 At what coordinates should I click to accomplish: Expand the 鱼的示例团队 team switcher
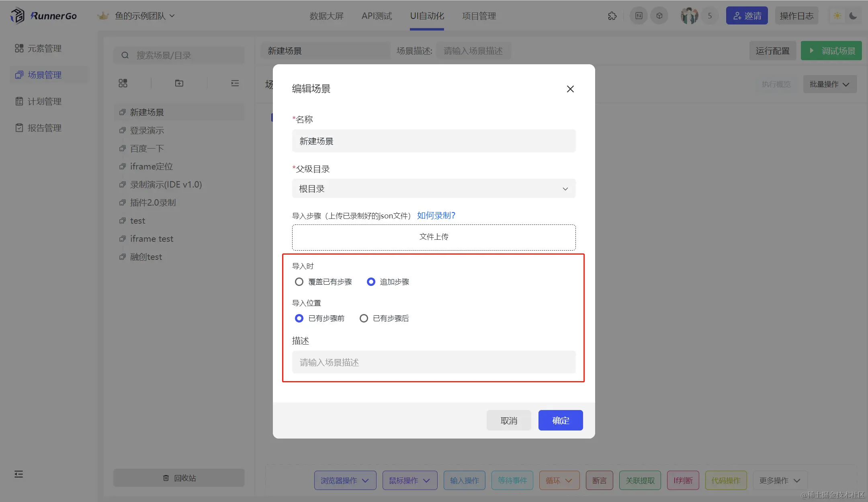click(x=145, y=16)
